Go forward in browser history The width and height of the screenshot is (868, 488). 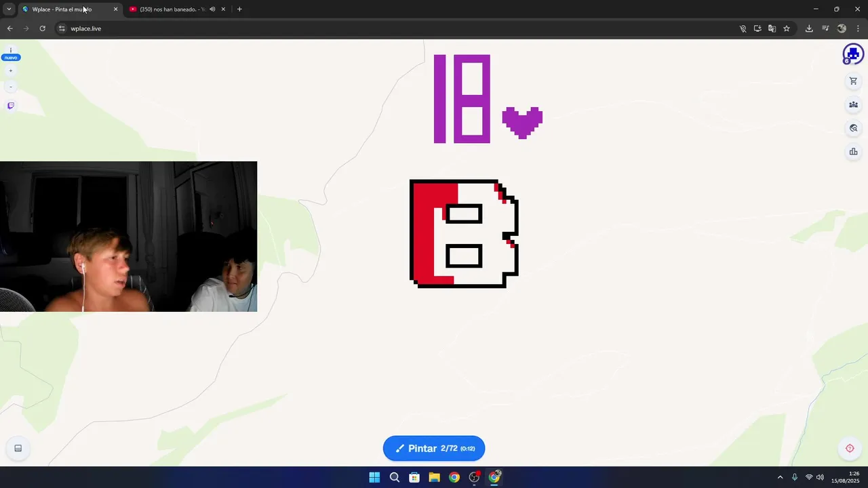[x=26, y=28]
